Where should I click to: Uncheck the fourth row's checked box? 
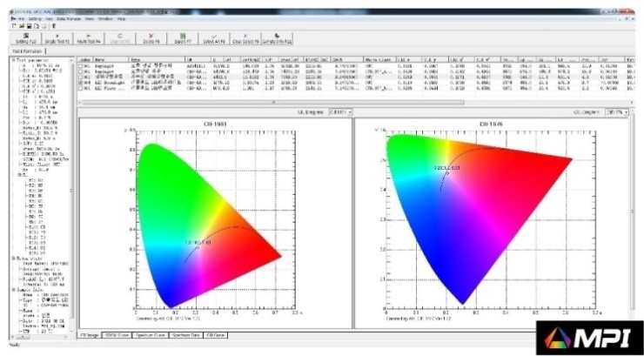click(81, 82)
